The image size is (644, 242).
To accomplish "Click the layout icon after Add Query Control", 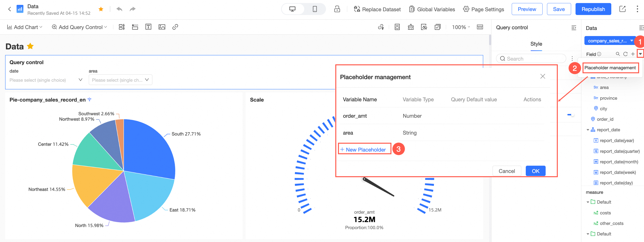I will tap(122, 27).
